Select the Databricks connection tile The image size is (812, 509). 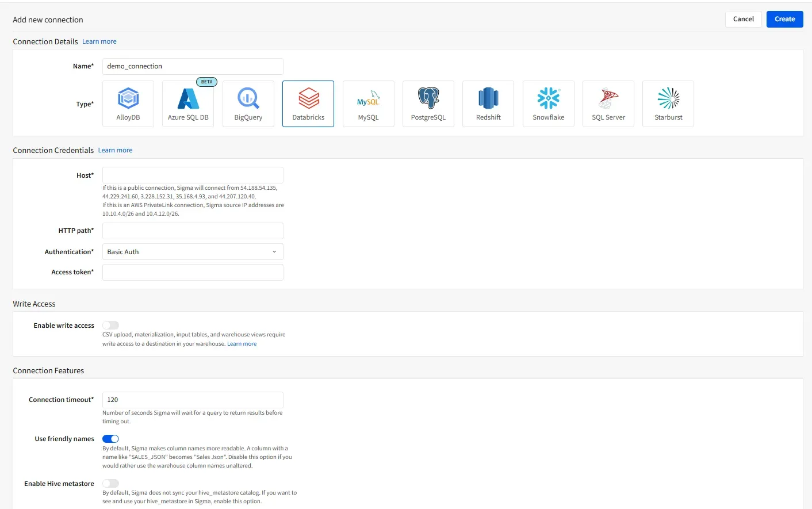(x=308, y=104)
